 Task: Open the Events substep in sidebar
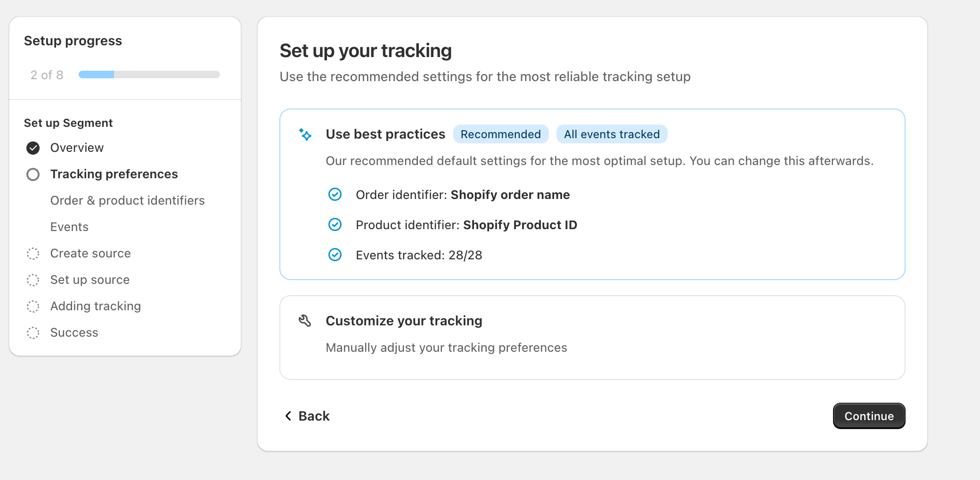coord(69,227)
